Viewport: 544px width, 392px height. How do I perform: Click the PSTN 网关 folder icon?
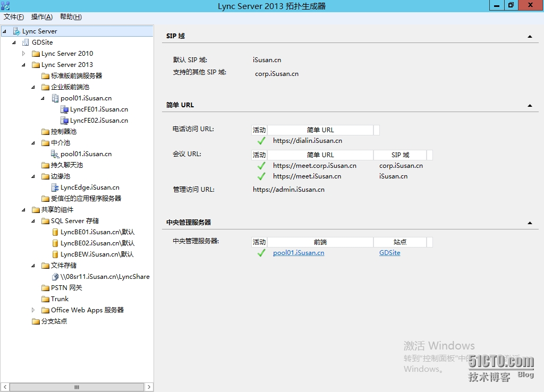45,288
